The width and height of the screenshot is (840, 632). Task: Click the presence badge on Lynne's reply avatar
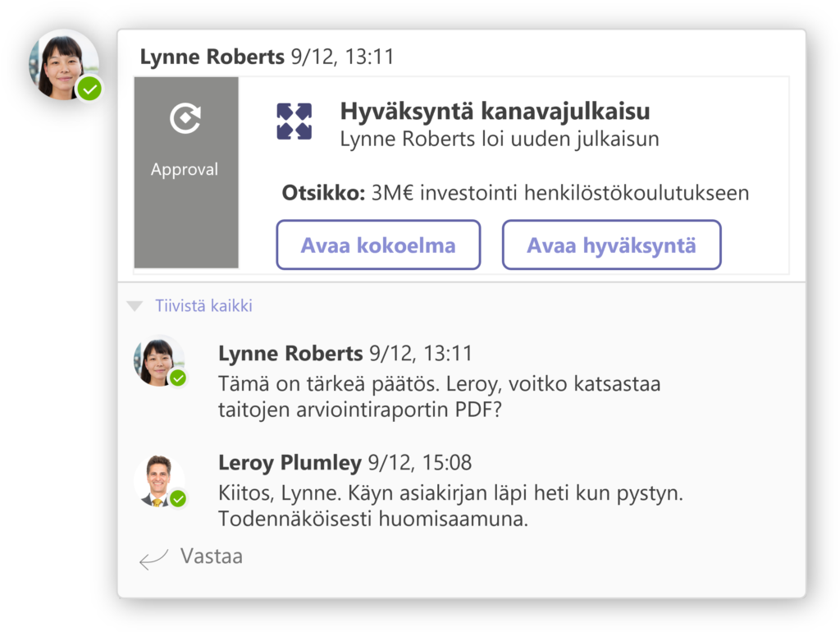click(x=178, y=378)
